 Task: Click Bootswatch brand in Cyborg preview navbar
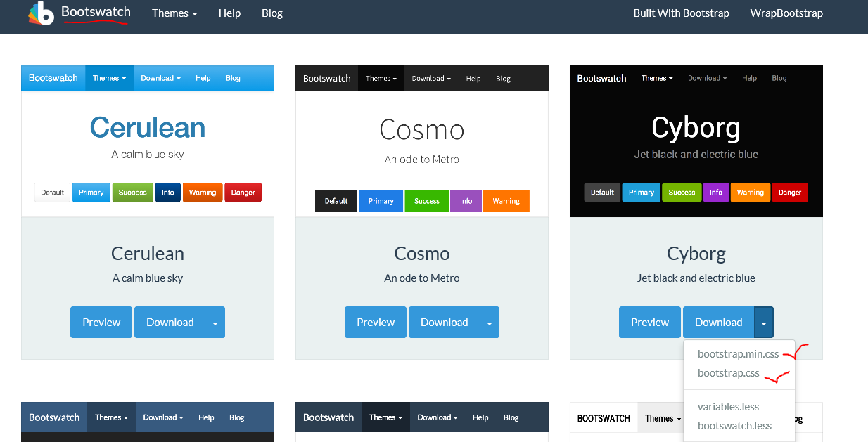tap(601, 78)
